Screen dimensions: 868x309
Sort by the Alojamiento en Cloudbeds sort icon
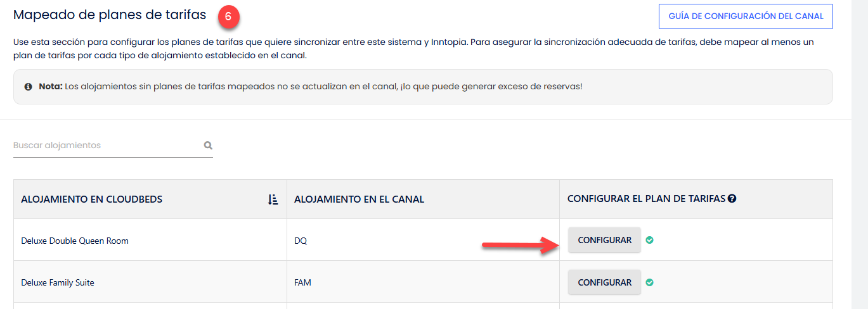pos(273,199)
